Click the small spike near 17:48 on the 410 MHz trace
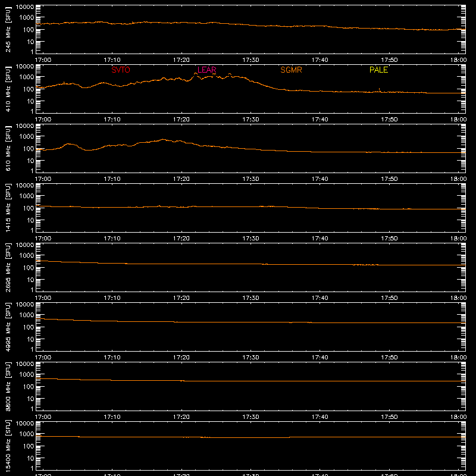The image size is (476, 476). coord(379,89)
